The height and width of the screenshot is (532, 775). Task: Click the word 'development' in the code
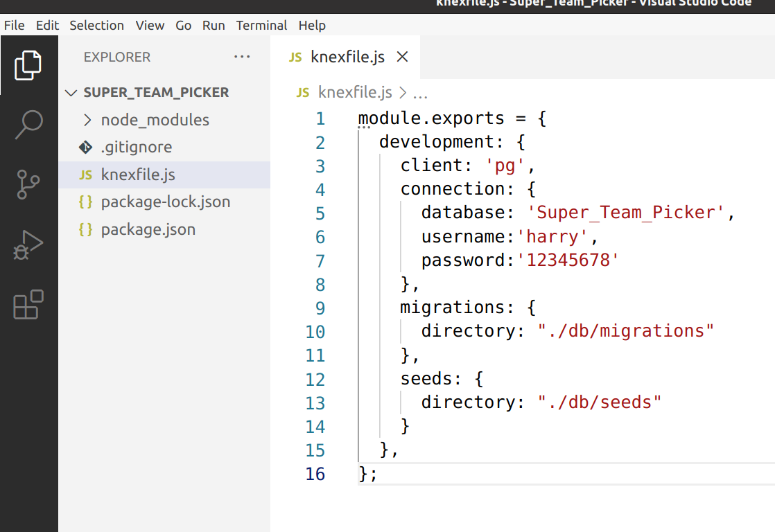click(437, 141)
